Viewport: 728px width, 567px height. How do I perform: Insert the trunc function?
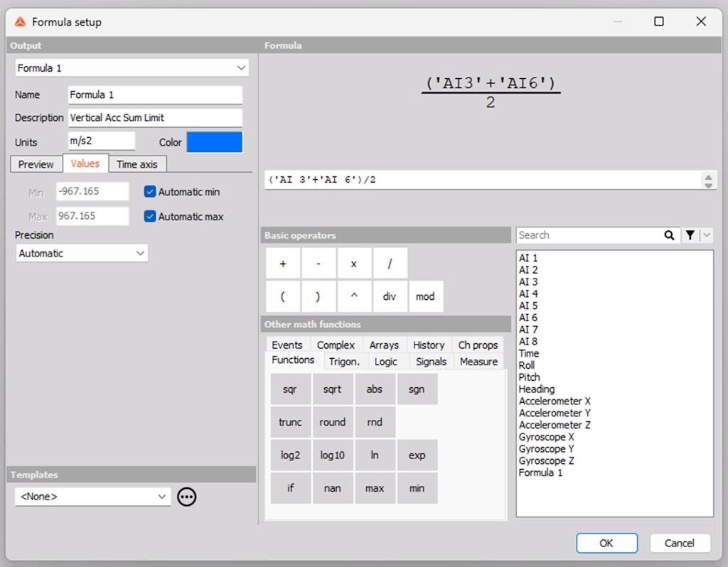pyautogui.click(x=291, y=422)
